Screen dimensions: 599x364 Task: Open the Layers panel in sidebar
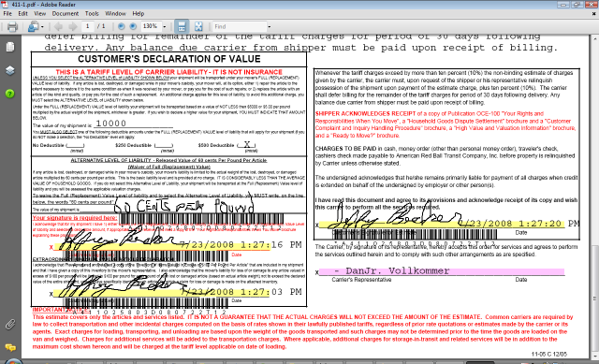[x=10, y=70]
